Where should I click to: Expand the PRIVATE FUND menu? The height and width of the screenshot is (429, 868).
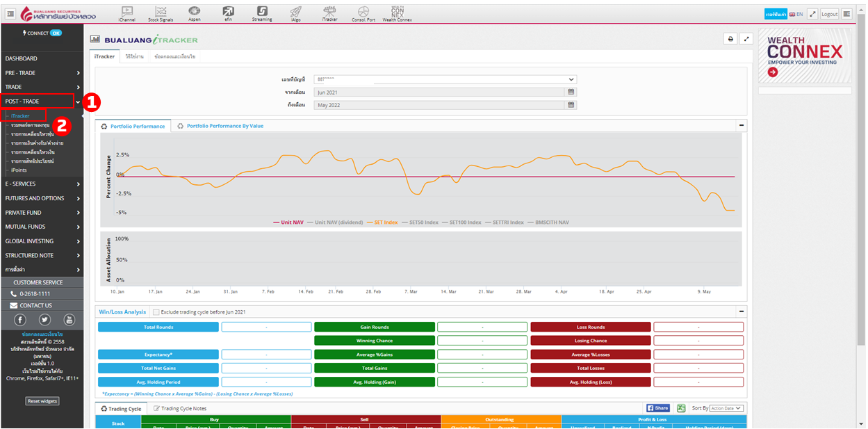click(42, 213)
